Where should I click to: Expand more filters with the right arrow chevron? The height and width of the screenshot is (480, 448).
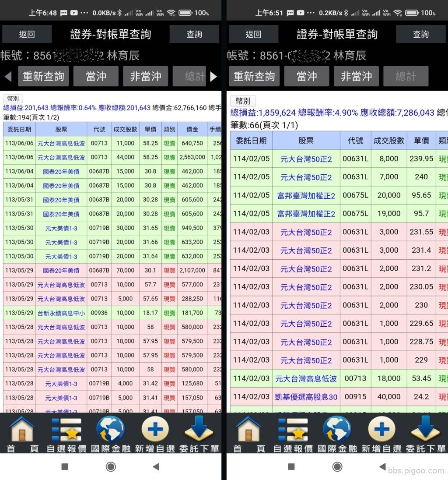pos(214,76)
